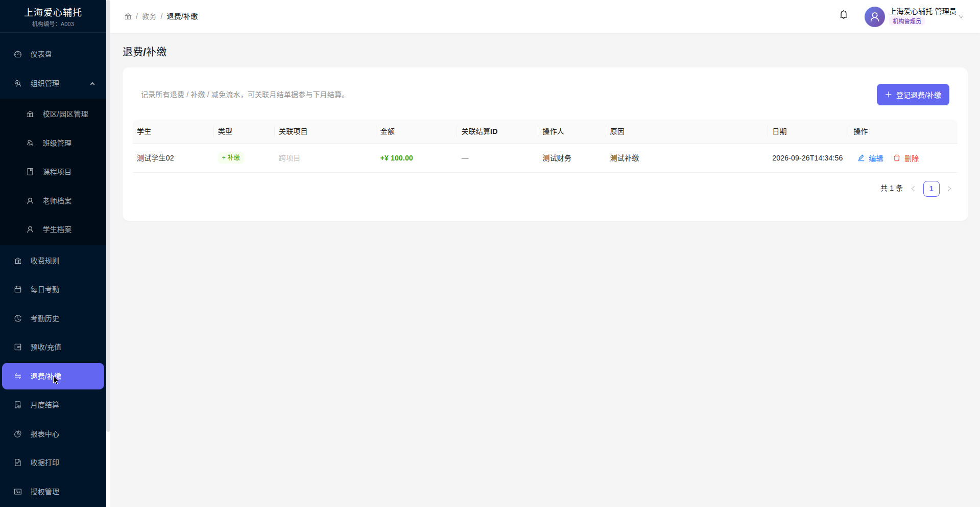Image resolution: width=980 pixels, height=507 pixels.
Task: Select page number 1
Action: tap(931, 189)
